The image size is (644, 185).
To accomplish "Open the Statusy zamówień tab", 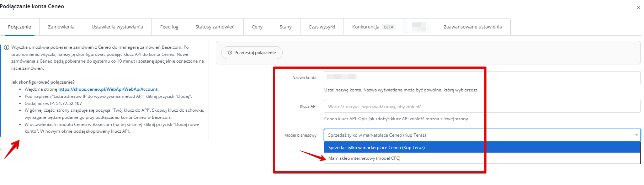I will 215,27.
